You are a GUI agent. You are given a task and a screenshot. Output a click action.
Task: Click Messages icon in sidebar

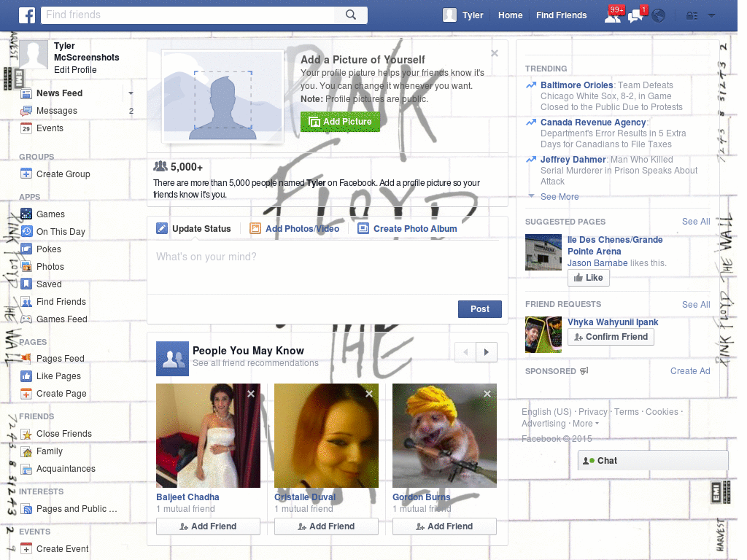[27, 111]
